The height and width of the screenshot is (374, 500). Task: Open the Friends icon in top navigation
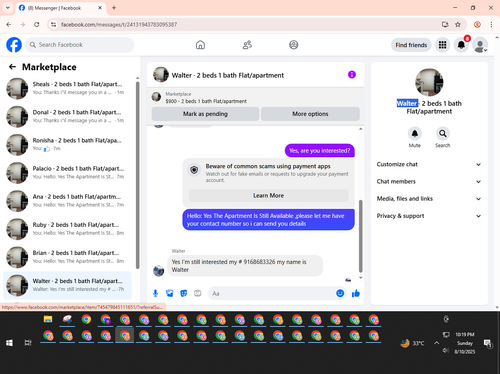pos(247,45)
